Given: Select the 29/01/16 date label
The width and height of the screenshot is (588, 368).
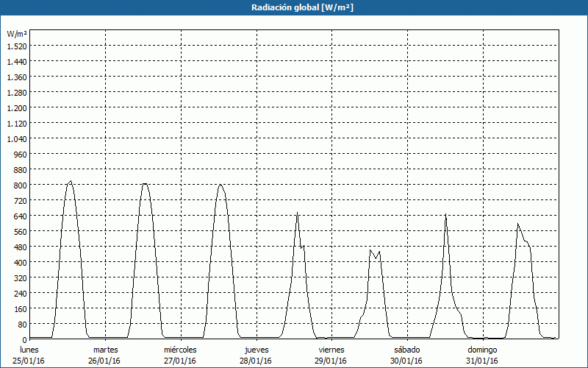Looking at the screenshot, I should pos(331,361).
